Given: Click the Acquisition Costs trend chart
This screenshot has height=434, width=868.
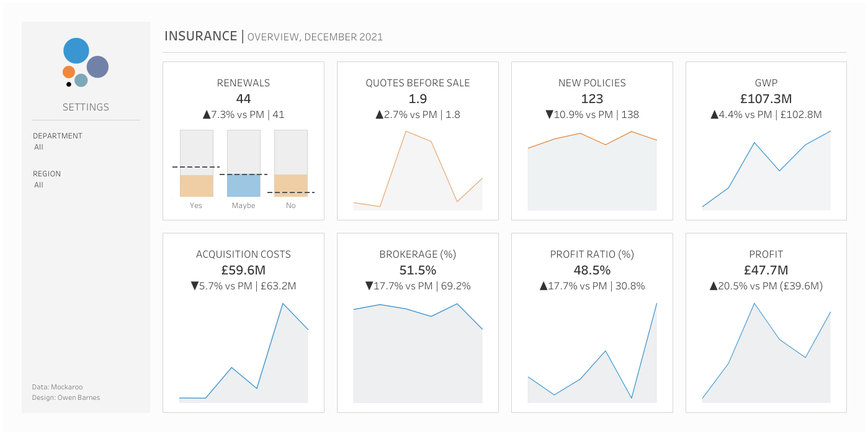Looking at the screenshot, I should (243, 353).
